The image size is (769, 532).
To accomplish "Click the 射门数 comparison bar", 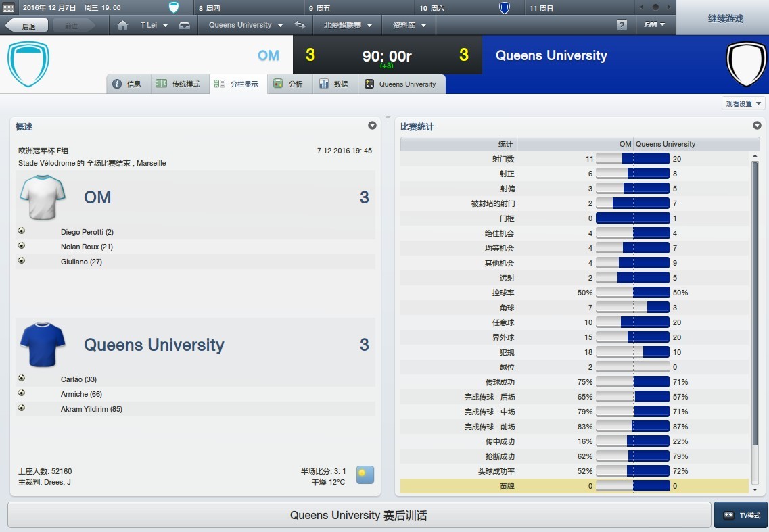I will (x=632, y=158).
